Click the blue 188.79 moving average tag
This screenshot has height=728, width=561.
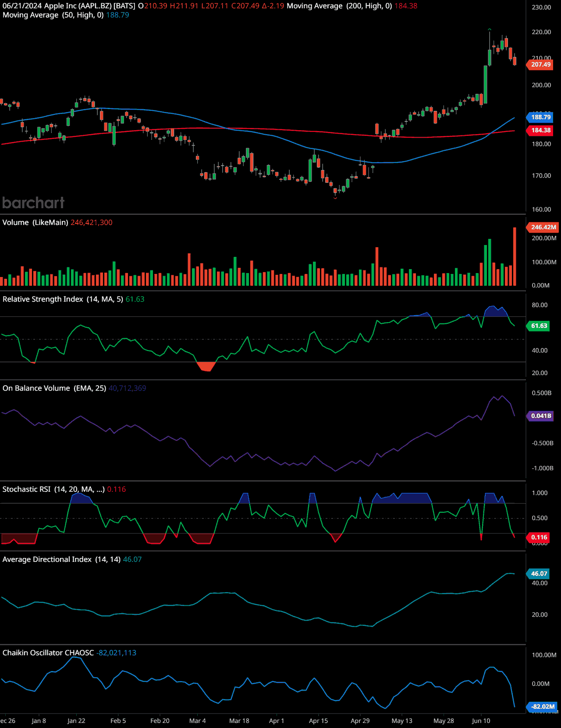click(540, 117)
